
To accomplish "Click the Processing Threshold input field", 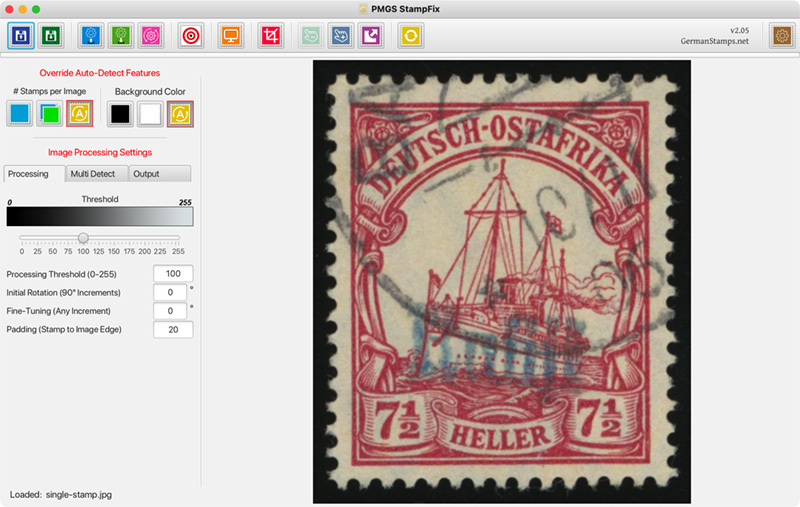I will click(x=173, y=274).
